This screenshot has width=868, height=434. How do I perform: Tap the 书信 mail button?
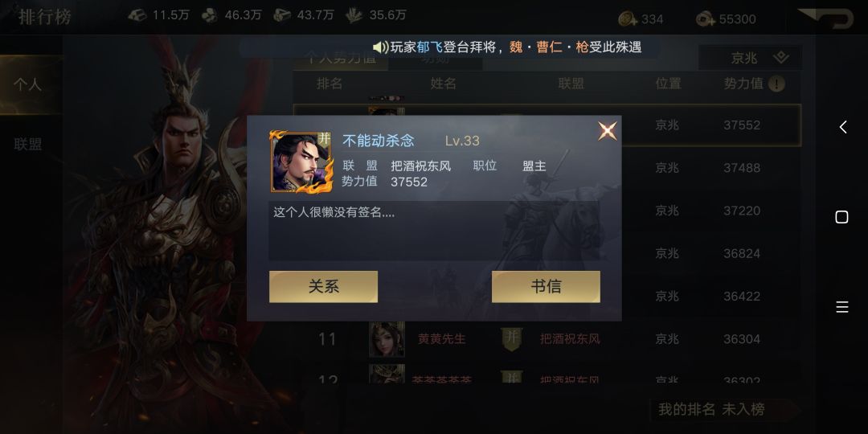click(546, 286)
